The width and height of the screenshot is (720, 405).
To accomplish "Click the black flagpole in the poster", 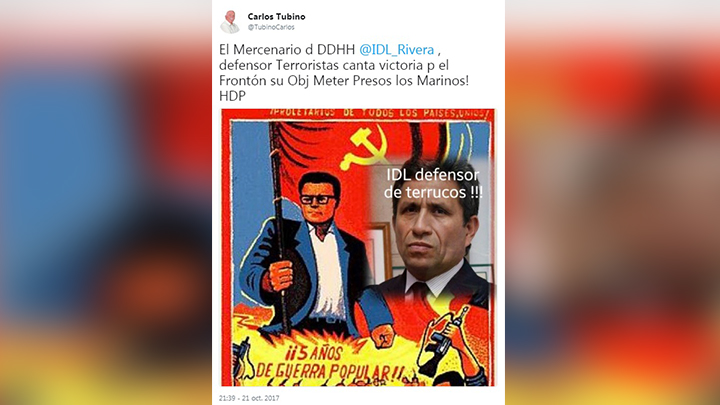I will click(279, 227).
